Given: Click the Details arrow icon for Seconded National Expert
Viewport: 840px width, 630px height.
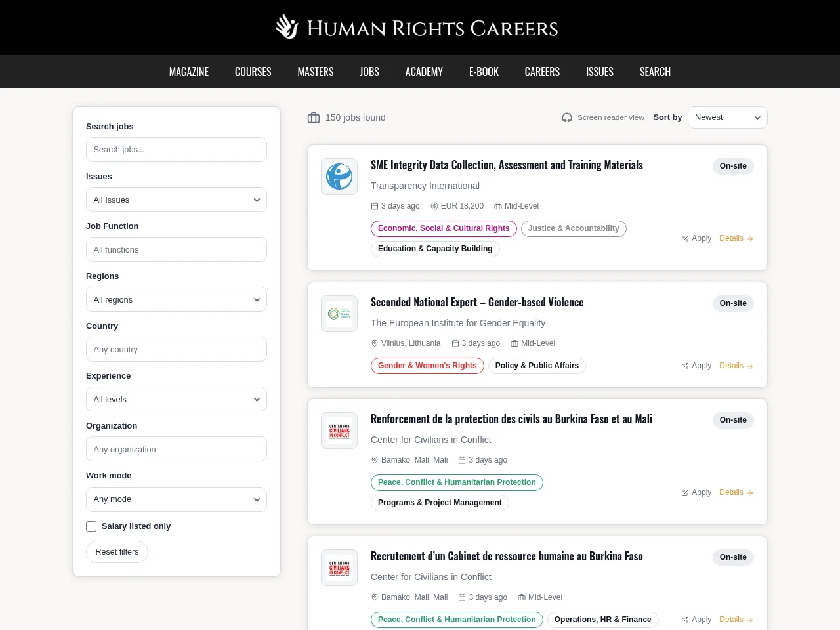Looking at the screenshot, I should (x=750, y=366).
